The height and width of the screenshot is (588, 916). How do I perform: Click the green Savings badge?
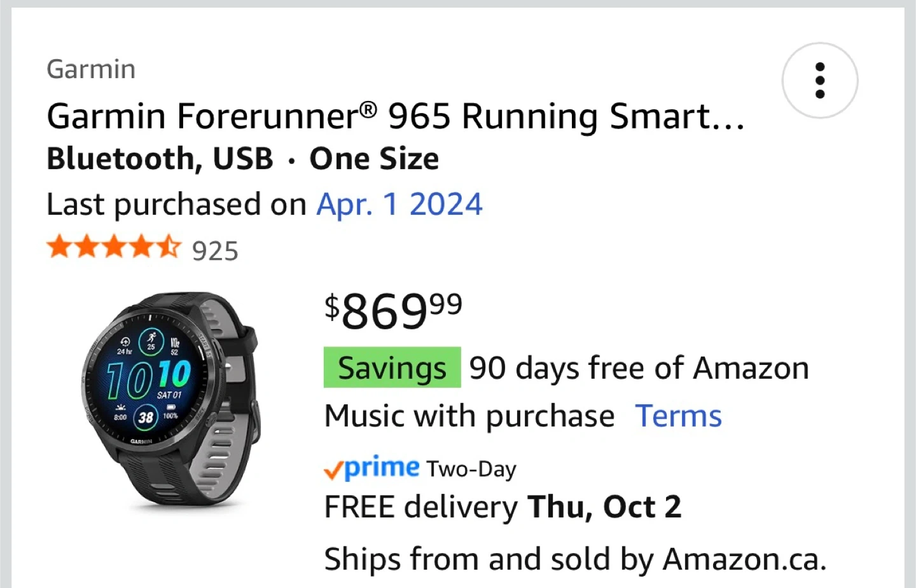click(x=392, y=367)
